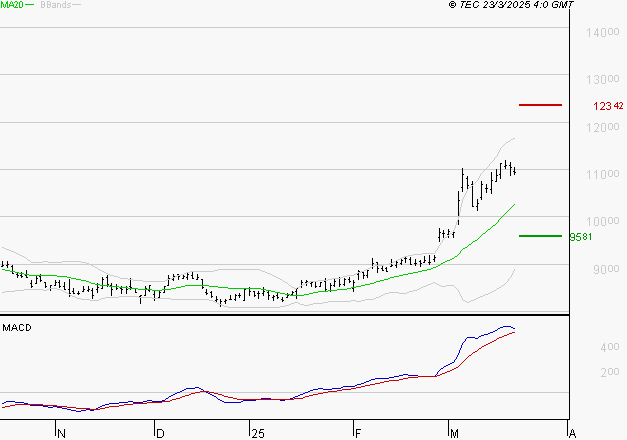Click the M month marker on time axis
The height and width of the screenshot is (440, 627).
pos(454,434)
